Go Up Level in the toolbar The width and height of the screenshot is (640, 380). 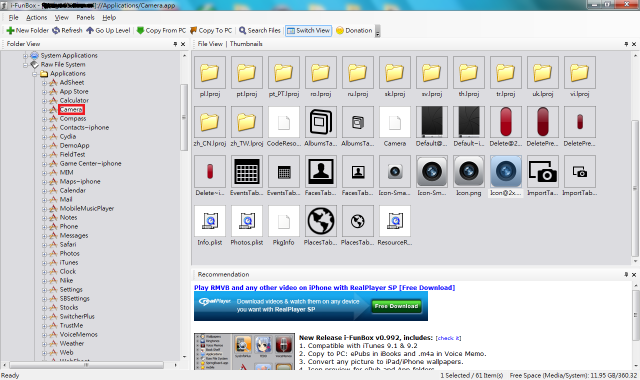pyautogui.click(x=108, y=31)
